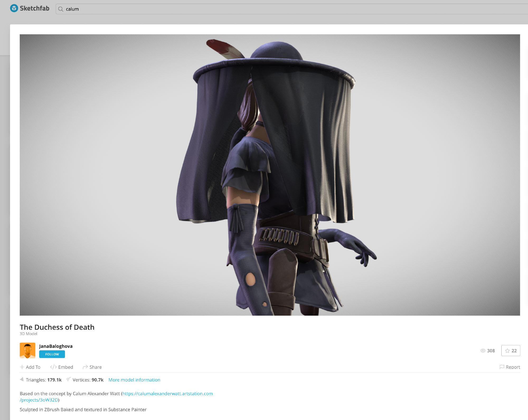Screen dimensions: 528x420
Task: Click the Add To plus icon
Action: tap(22, 367)
